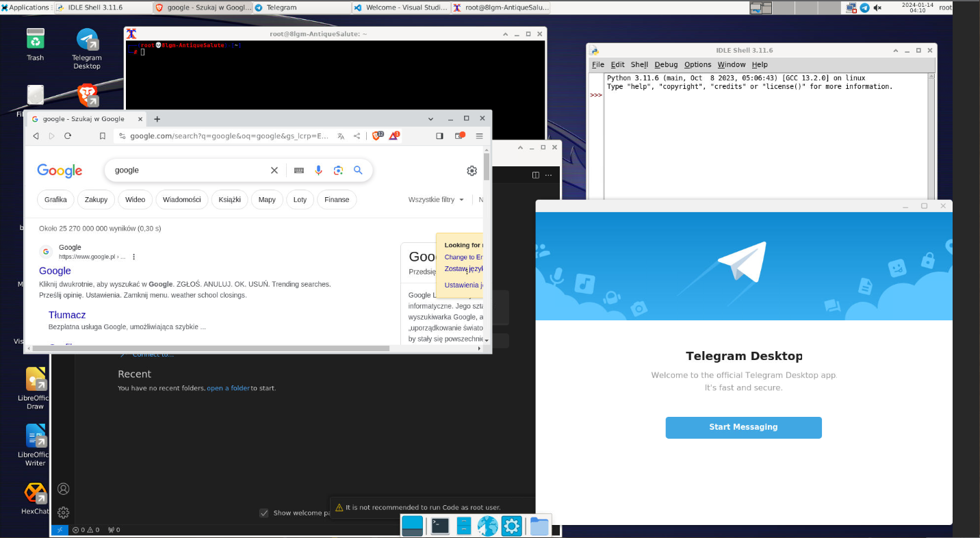The image size is (980, 538).
Task: Launch HexChat from the desktop
Action: coord(36,498)
